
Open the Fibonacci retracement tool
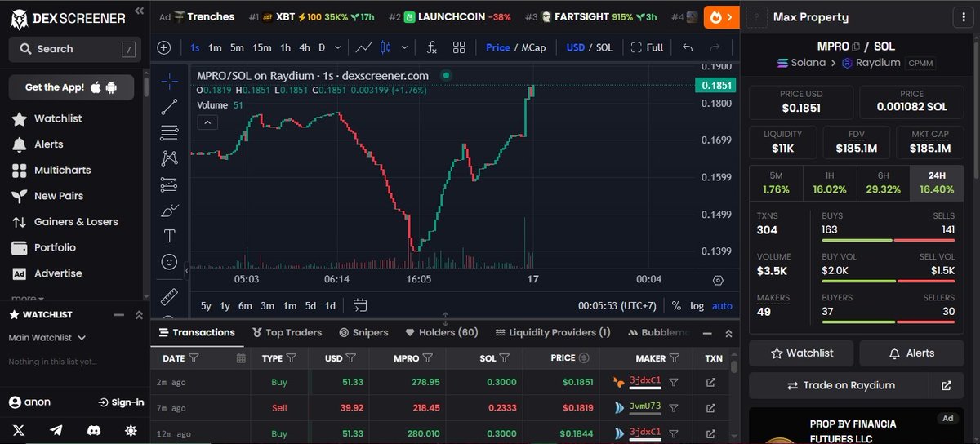tap(169, 132)
